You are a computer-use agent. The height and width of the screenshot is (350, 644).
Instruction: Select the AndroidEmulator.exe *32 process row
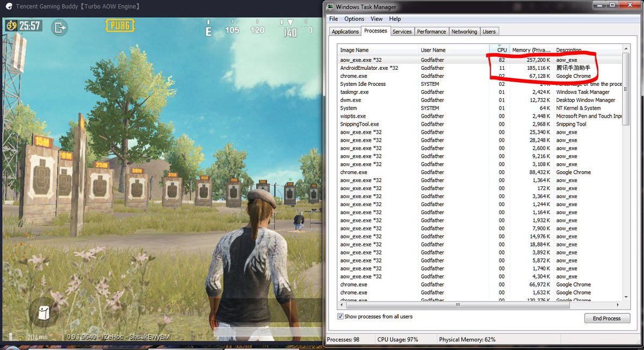pos(480,68)
